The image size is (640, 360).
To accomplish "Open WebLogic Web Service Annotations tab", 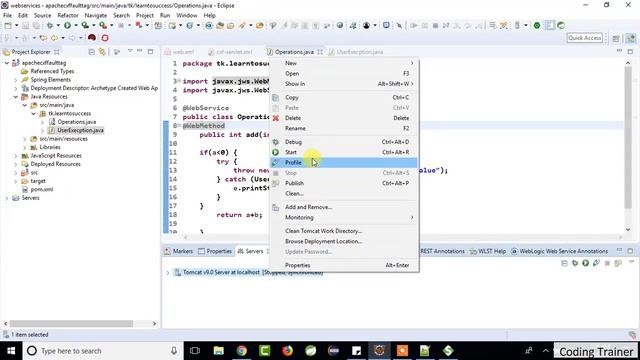I will [560, 251].
